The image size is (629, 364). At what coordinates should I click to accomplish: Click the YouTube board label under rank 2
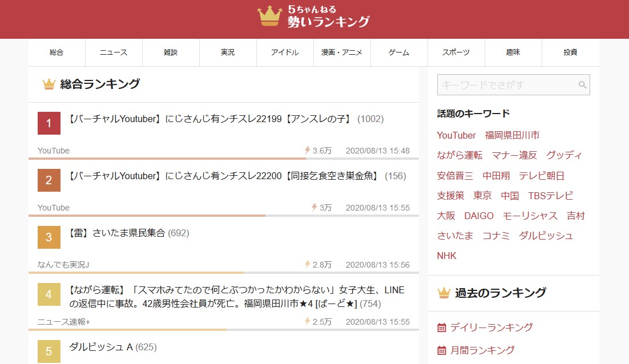click(x=53, y=208)
